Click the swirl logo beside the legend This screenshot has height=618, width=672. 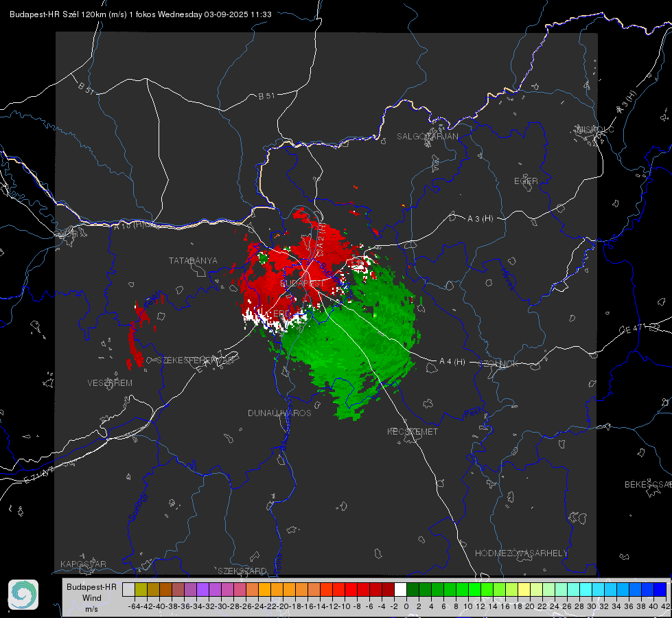(23, 595)
